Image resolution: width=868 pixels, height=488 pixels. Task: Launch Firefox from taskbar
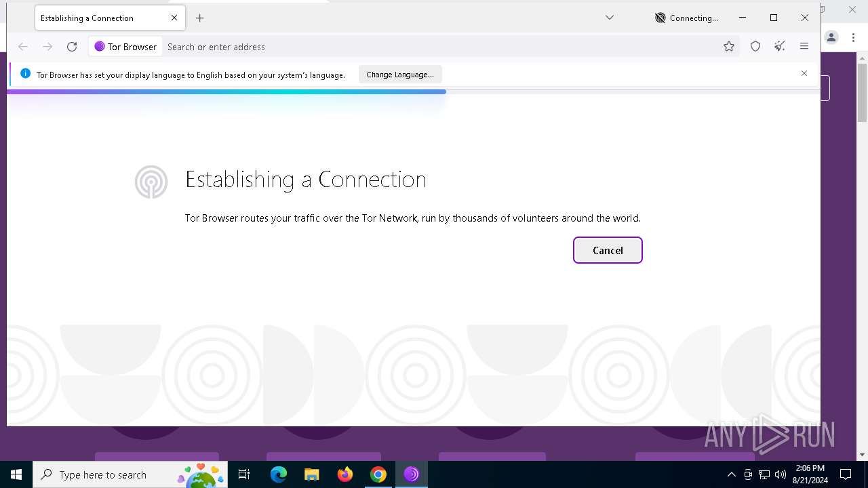click(345, 474)
